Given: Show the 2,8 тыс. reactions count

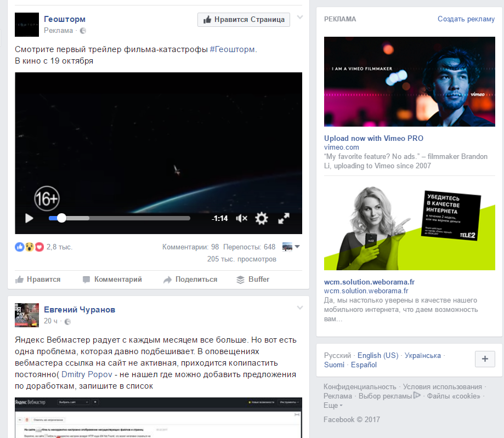Looking at the screenshot, I should pos(59,247).
